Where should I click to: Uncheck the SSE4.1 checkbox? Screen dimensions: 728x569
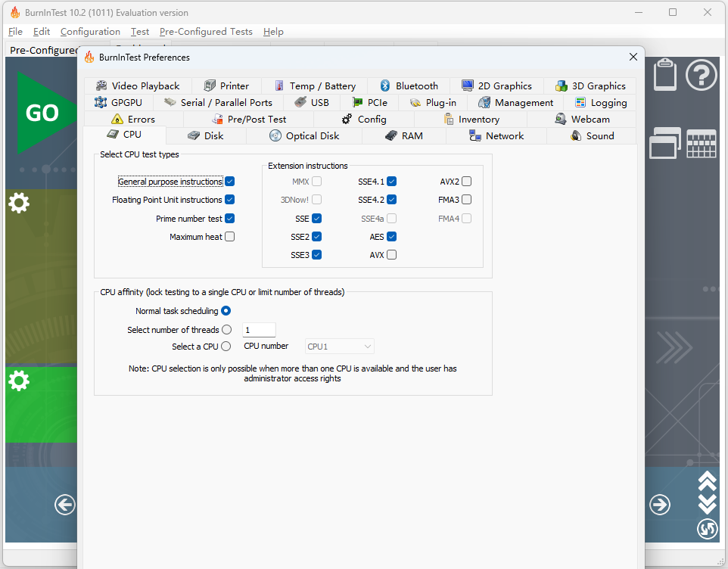click(392, 182)
